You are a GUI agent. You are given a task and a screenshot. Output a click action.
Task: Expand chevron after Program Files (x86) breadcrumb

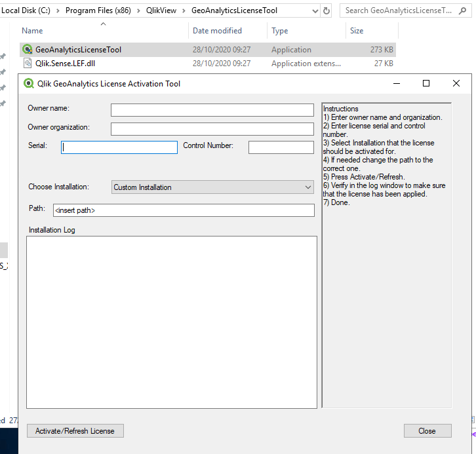(x=138, y=11)
